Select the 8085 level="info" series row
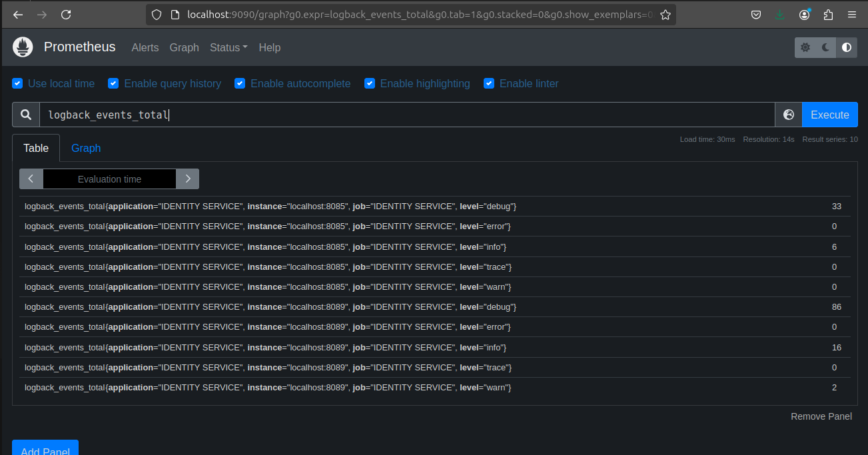 pos(435,246)
